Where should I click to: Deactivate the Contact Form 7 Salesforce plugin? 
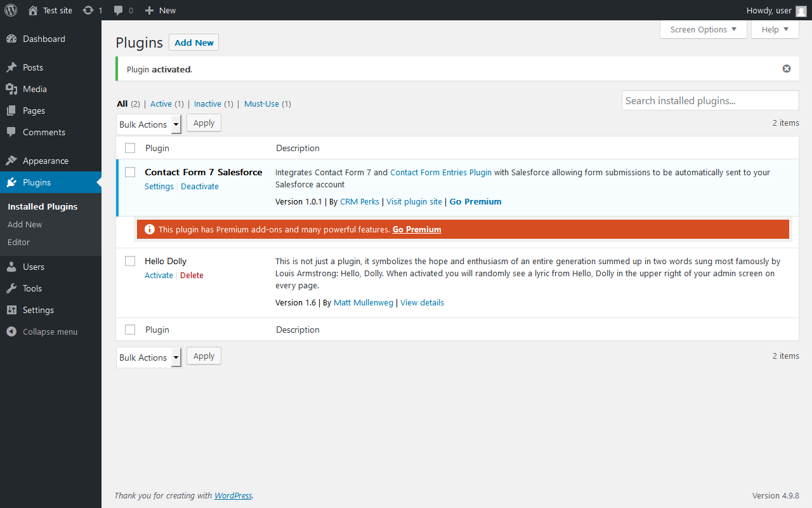pyautogui.click(x=200, y=186)
